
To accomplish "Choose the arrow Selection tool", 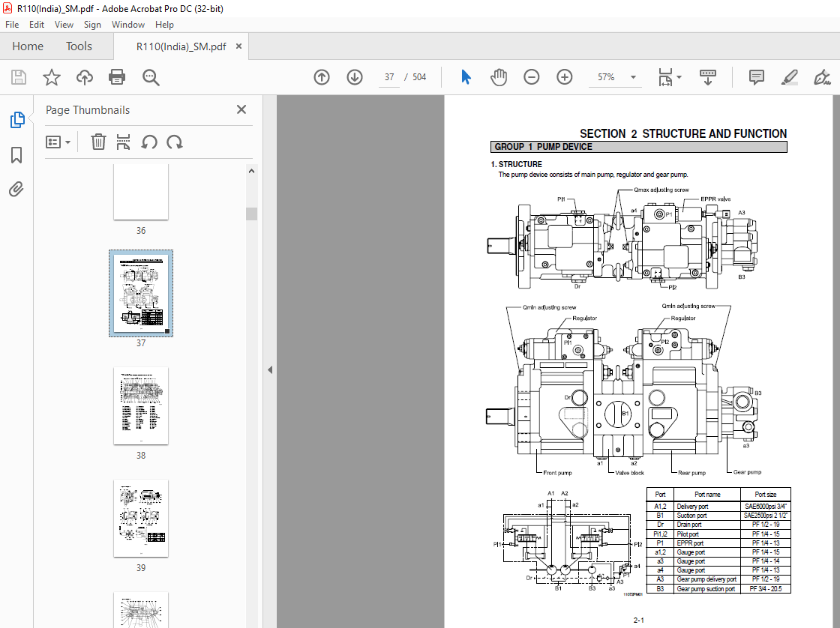I will click(466, 77).
